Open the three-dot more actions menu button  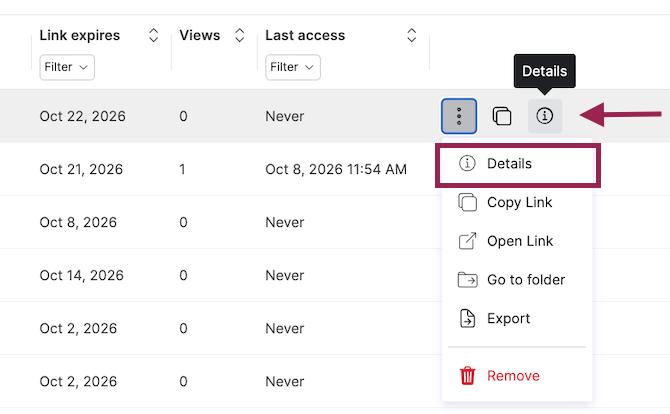[x=459, y=116]
